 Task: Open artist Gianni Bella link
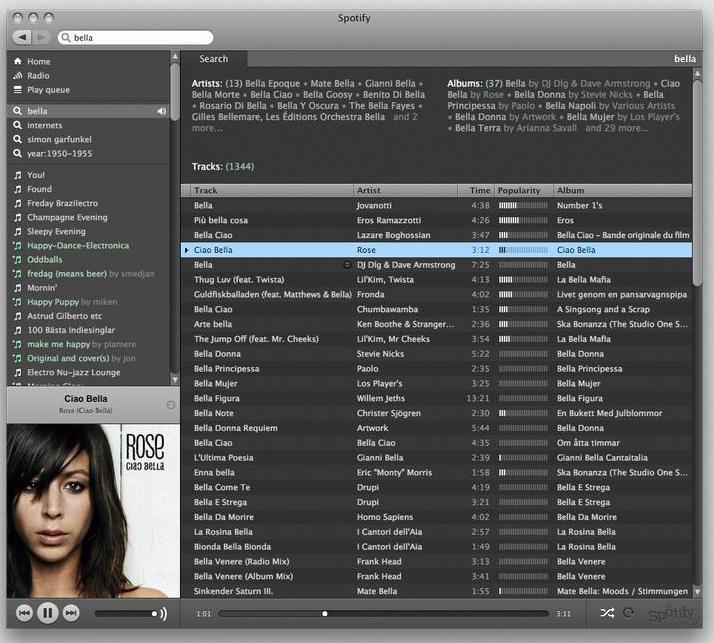390,84
